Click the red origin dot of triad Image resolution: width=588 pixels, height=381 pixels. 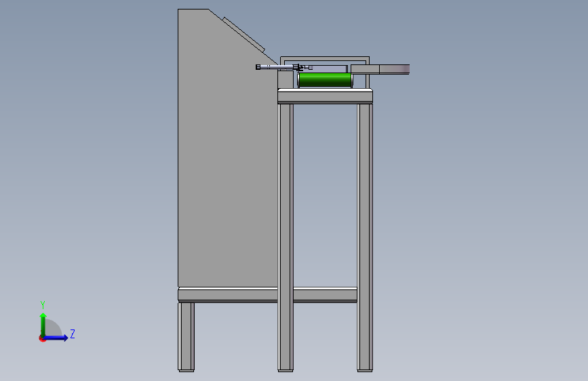pos(42,338)
